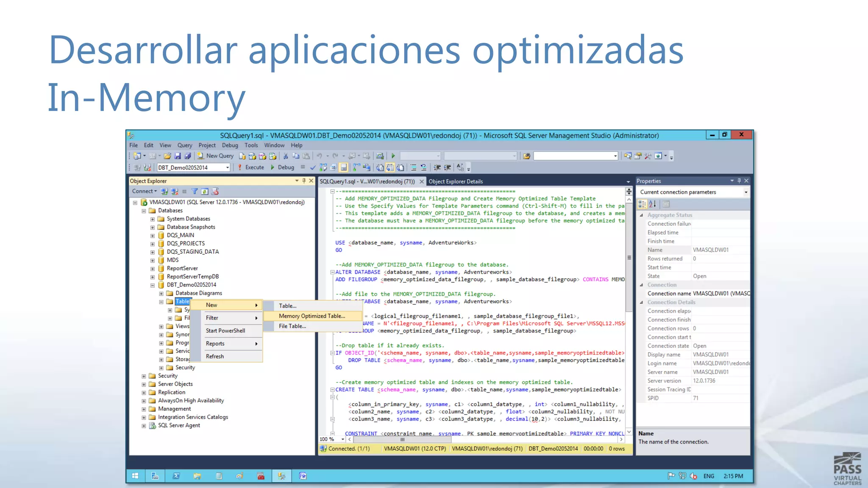Click the New Query toolbar button
The width and height of the screenshot is (868, 488).
216,156
